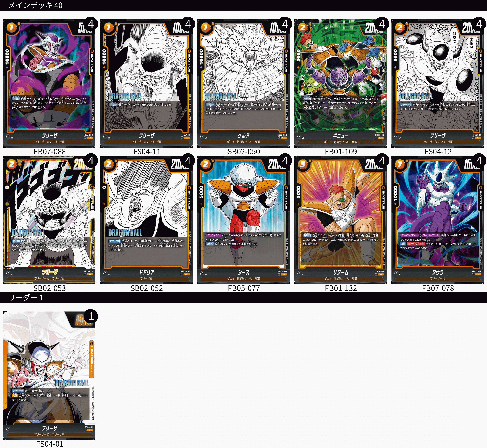Screen dimensions: 487x448
Task: Click the count badge on the Cooler card
Action: [479, 160]
